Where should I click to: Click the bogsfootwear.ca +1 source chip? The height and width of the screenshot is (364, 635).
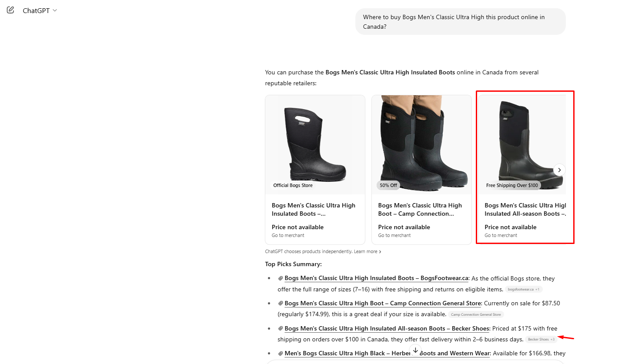coord(524,290)
